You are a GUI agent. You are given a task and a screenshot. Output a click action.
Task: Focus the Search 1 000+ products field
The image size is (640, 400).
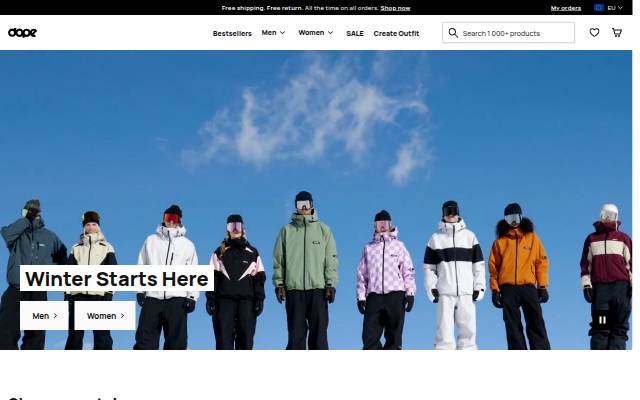[509, 33]
